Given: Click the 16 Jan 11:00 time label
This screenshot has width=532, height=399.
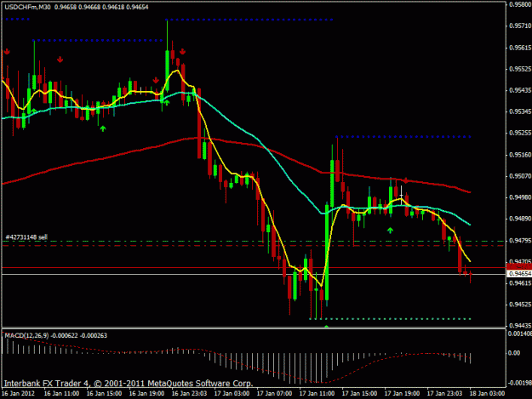Looking at the screenshot, I should click(x=61, y=394).
